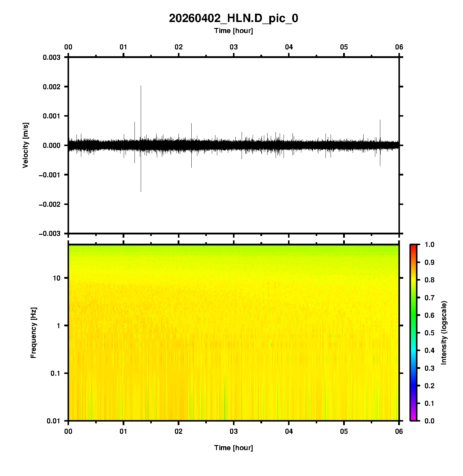
Task: Pick the magenta bottom of the colorbar
Action: tap(413, 419)
